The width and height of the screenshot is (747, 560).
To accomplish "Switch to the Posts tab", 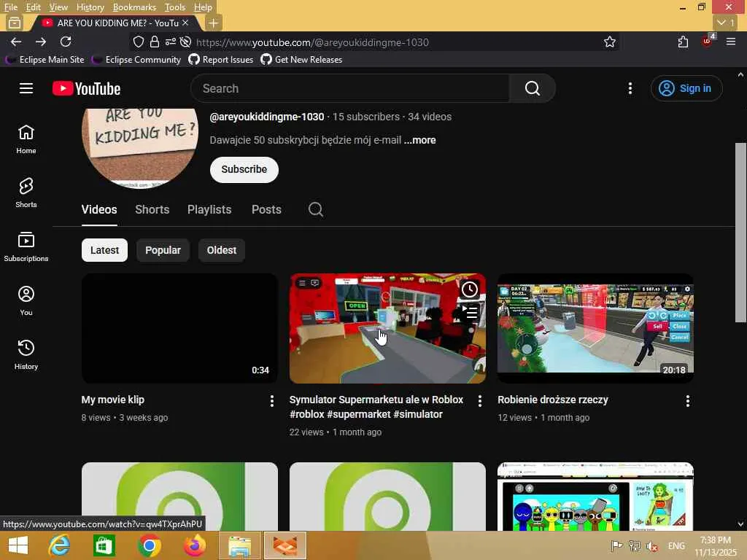I will [266, 209].
